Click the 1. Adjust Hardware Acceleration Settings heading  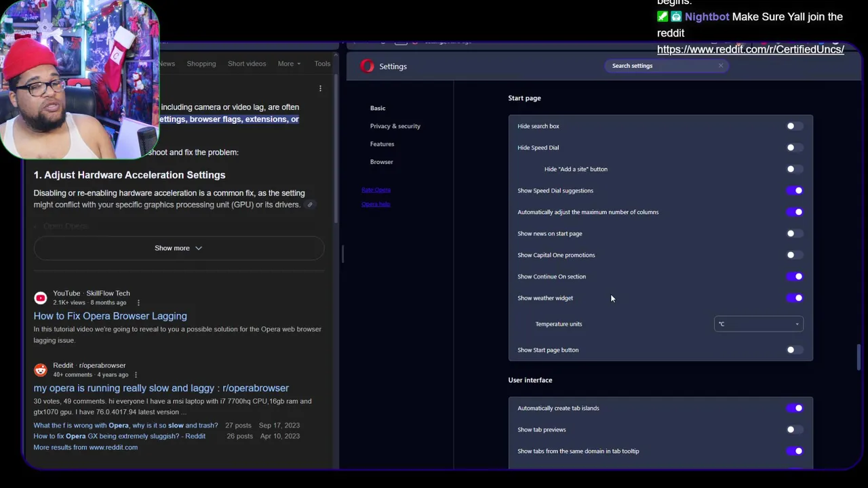(x=130, y=175)
